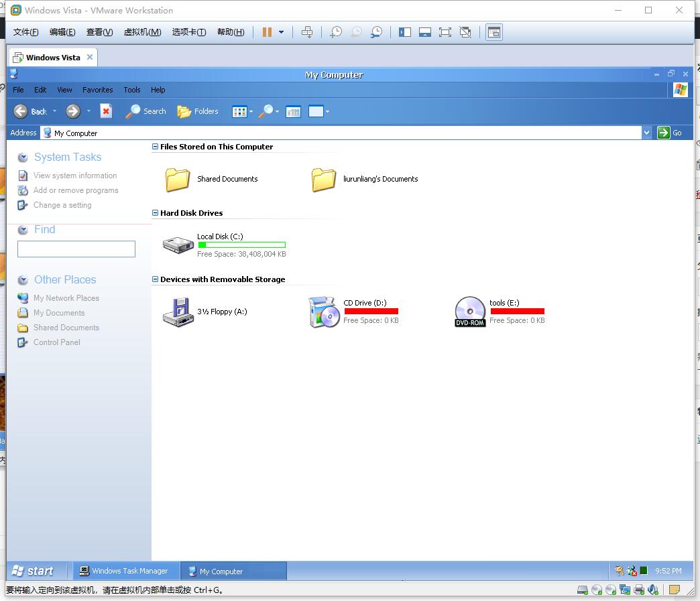Open the snapshot manager wrench-clock icon

[x=377, y=32]
